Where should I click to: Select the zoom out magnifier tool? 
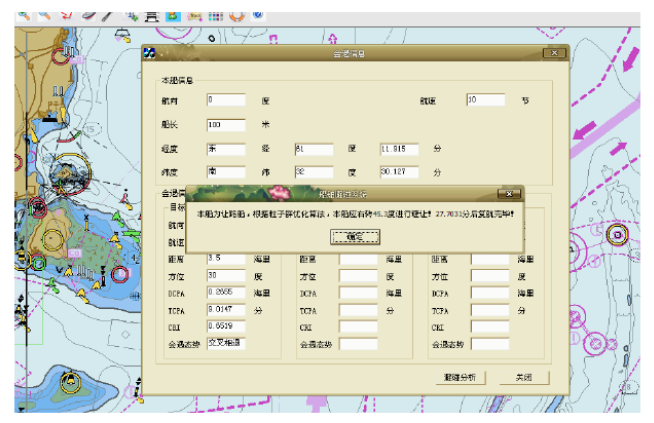(44, 16)
